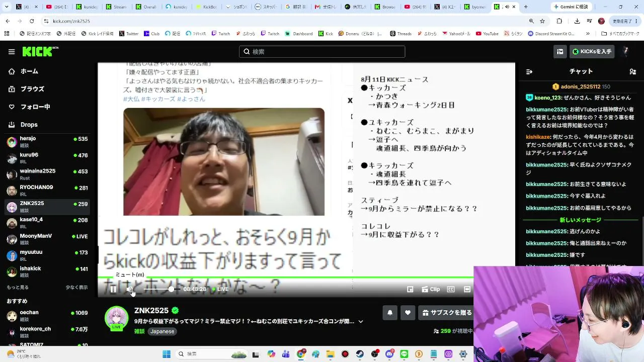The width and height of the screenshot is (644, 362).
Task: Open the user profile avatar menu
Action: (x=626, y=51)
